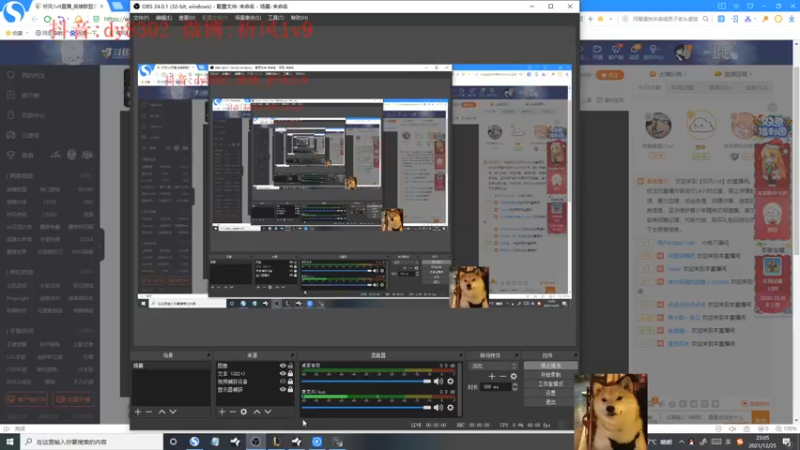Open the 帮助(H) menu in OBS

299,18
